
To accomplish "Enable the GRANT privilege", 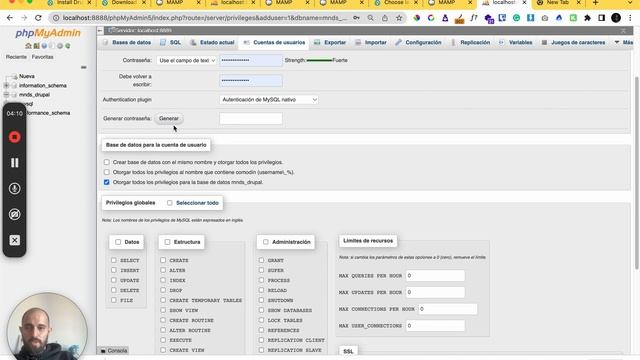I will 261,260.
